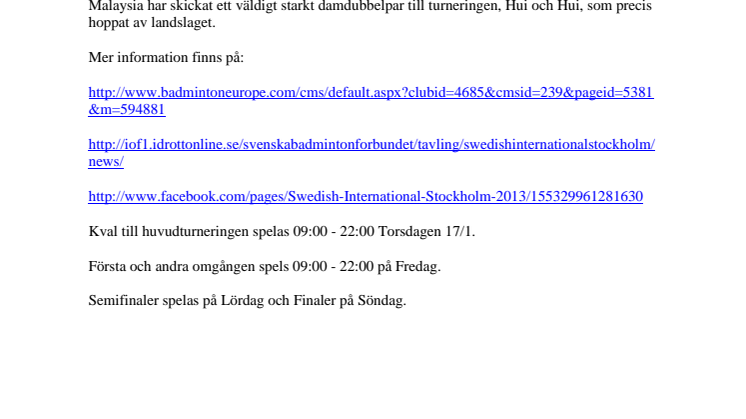
Task: Click the line "Första och andra omgången"
Action: pyautogui.click(x=265, y=266)
